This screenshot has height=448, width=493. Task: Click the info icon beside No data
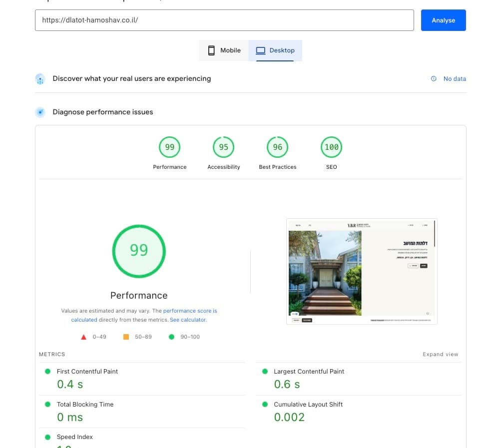point(433,78)
